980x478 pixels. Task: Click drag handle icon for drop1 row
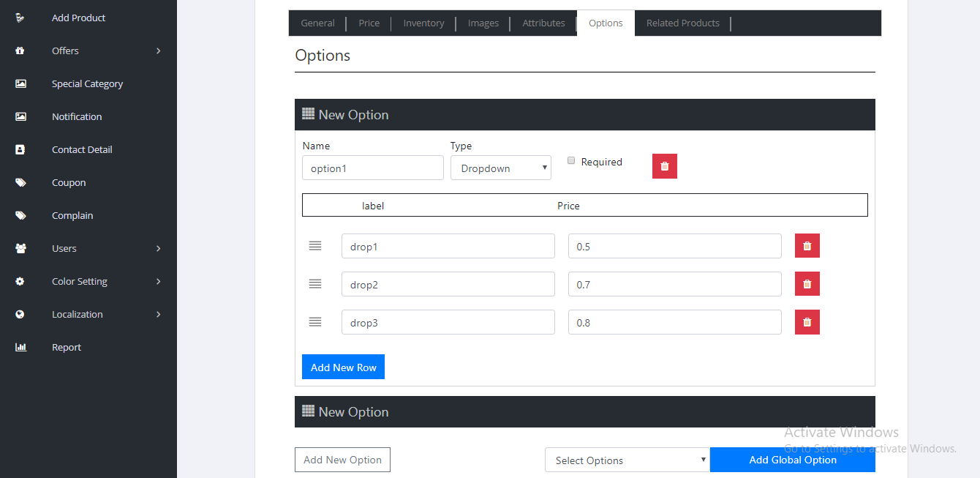(x=315, y=246)
